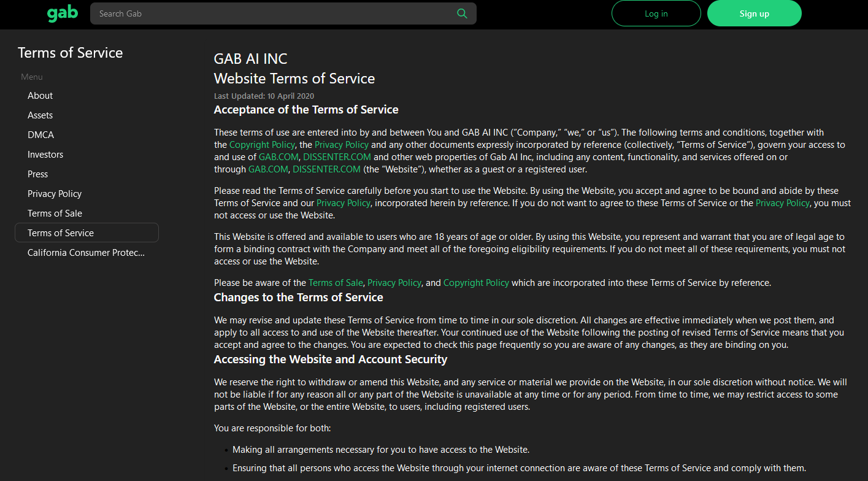
Task: Click 'Last Updated: 10 April 2020' text
Action: 264,96
